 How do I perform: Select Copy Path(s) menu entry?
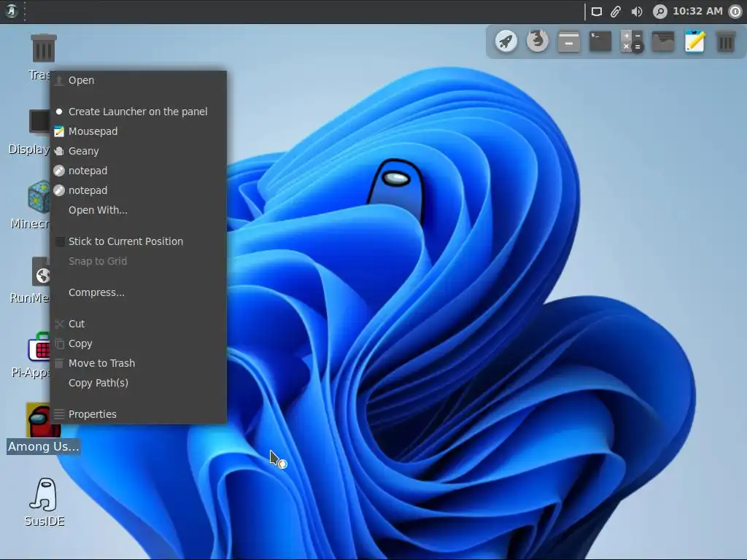[x=139, y=383]
